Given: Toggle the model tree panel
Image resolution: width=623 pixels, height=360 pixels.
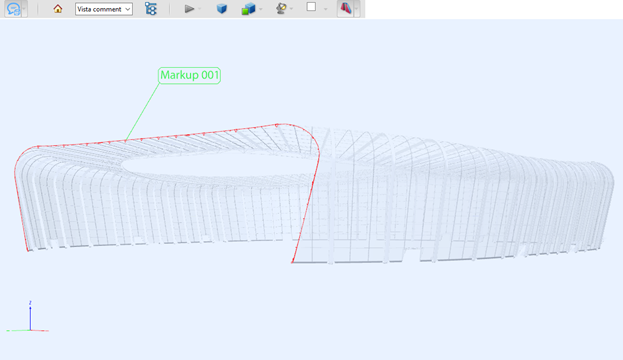Looking at the screenshot, I should (x=151, y=9).
